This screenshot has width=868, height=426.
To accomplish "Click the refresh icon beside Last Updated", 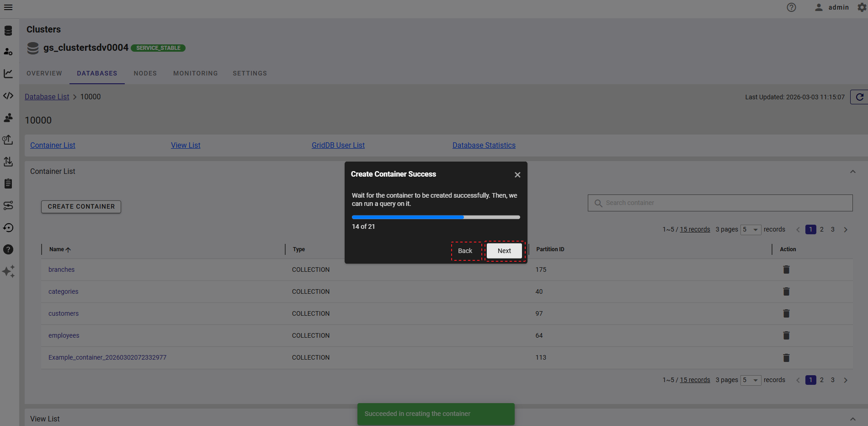I will pyautogui.click(x=859, y=97).
